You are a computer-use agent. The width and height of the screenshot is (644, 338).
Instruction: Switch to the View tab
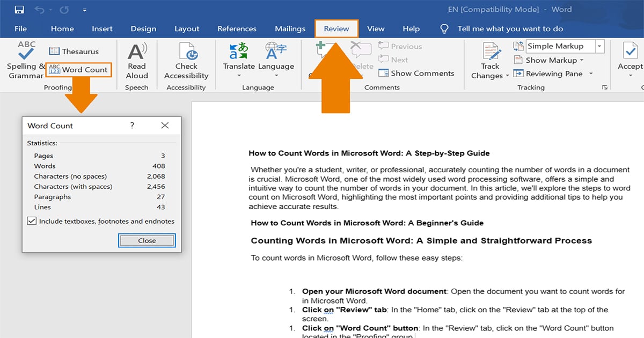pyautogui.click(x=376, y=28)
